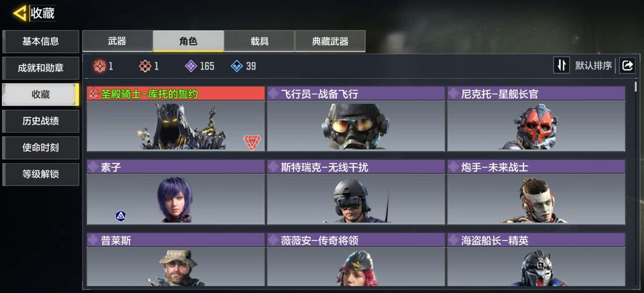Select the 飞行员-战备飞行 character card

pos(355,119)
